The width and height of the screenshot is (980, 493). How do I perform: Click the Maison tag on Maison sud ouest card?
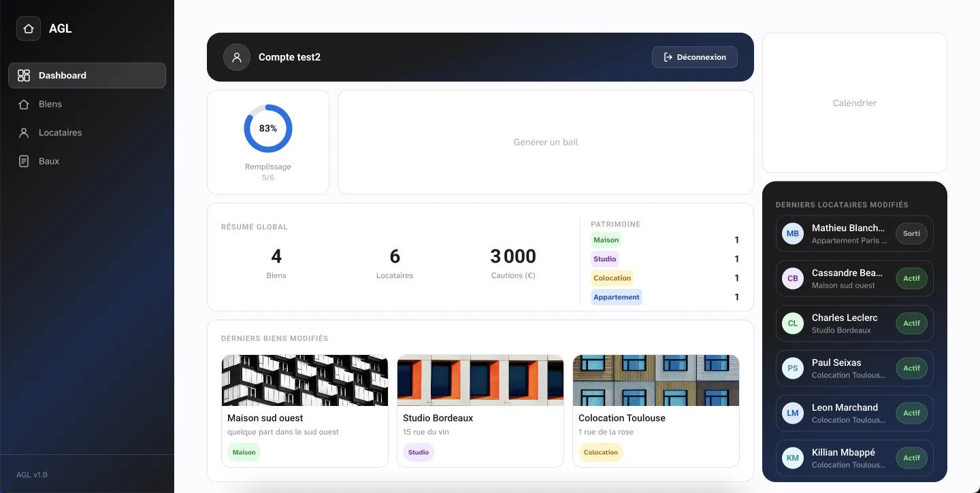[244, 452]
